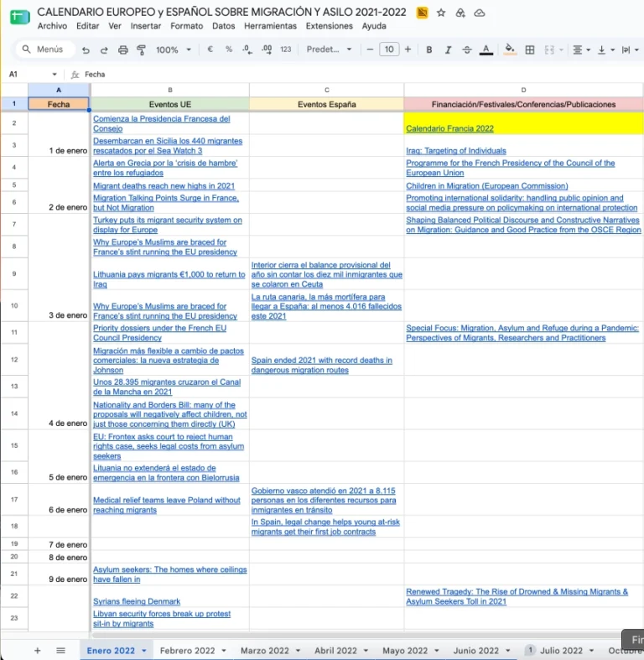Decrease the font size
Image resolution: width=644 pixels, height=660 pixels.
tap(370, 49)
